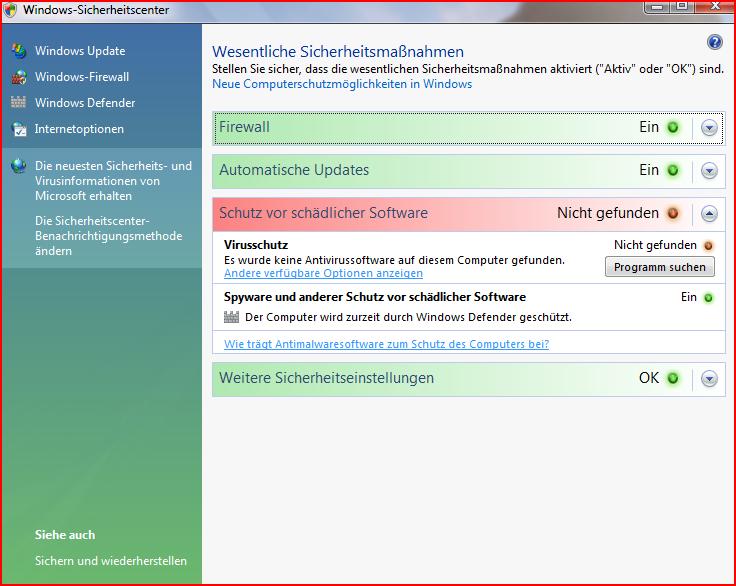Image resolution: width=736 pixels, height=586 pixels.
Task: Open Sicherheitscenter-Benachrichtigungsmethode ändern link
Action: pyautogui.click(x=108, y=236)
